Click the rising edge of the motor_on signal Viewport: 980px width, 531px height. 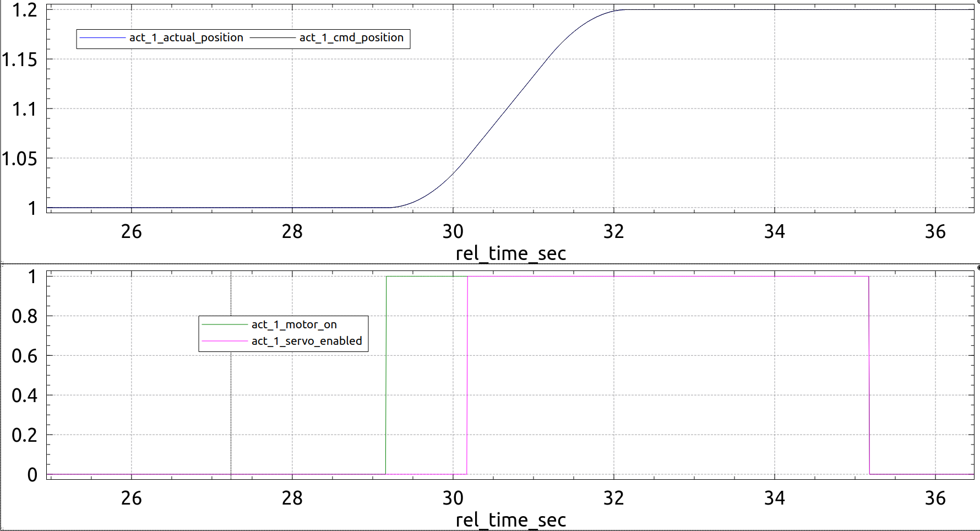coord(386,375)
